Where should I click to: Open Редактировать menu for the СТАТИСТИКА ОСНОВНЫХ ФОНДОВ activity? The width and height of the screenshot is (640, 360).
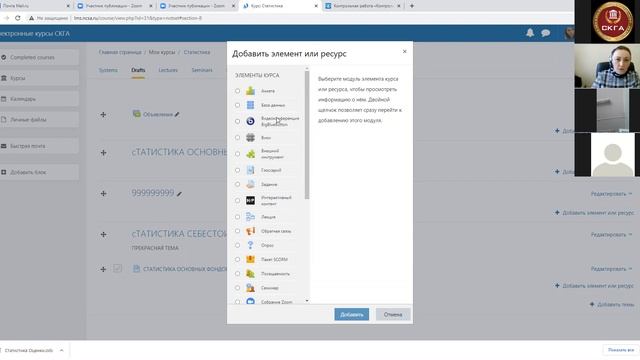point(611,269)
